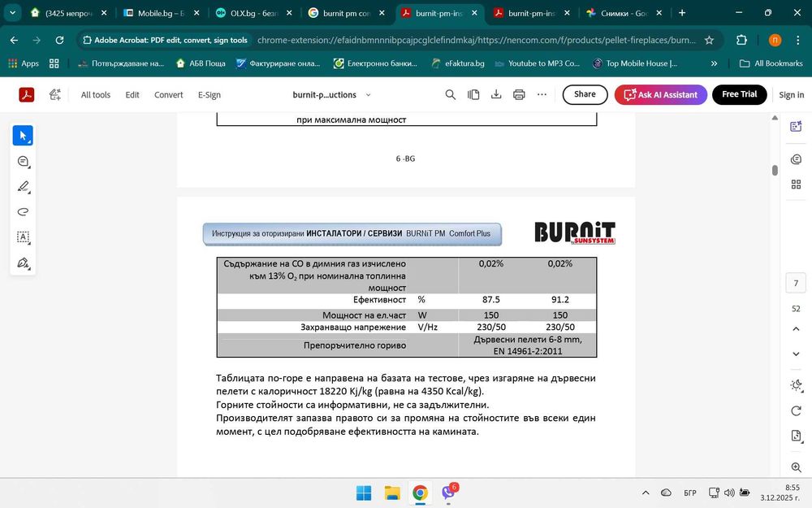
Task: Show page thumbnails grid in sidebar
Action: click(x=796, y=184)
